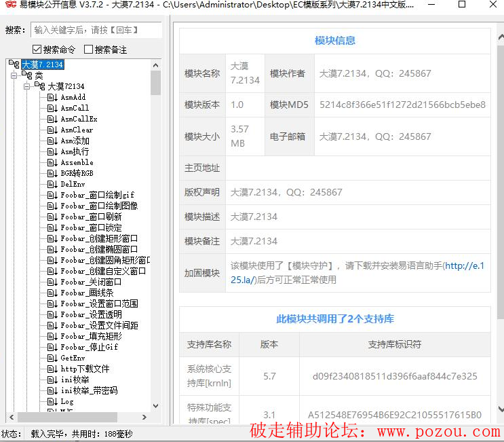Click the 此模块共调用了2个支持库 heading
This screenshot has width=504, height=442.
click(x=335, y=319)
